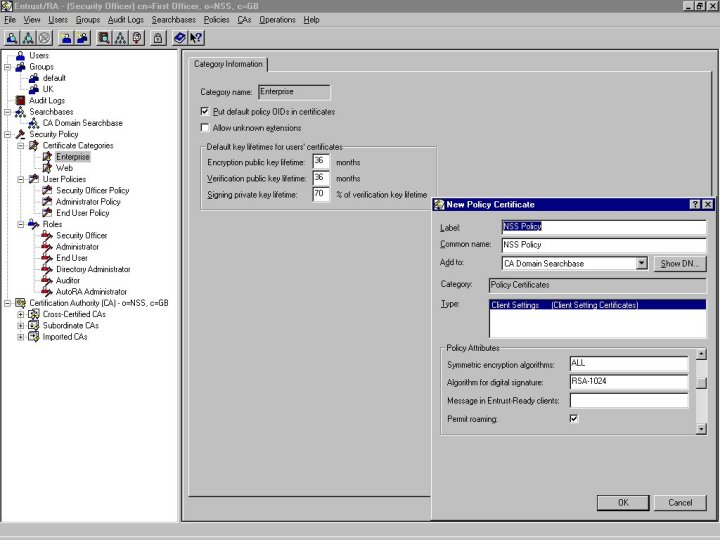Image resolution: width=720 pixels, height=540 pixels.
Task: Select the Directory Administrator role
Action: (93, 270)
